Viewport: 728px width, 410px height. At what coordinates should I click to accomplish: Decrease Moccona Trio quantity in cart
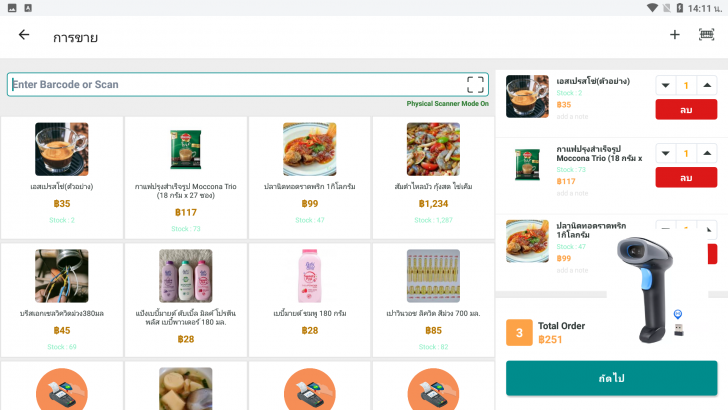click(665, 154)
